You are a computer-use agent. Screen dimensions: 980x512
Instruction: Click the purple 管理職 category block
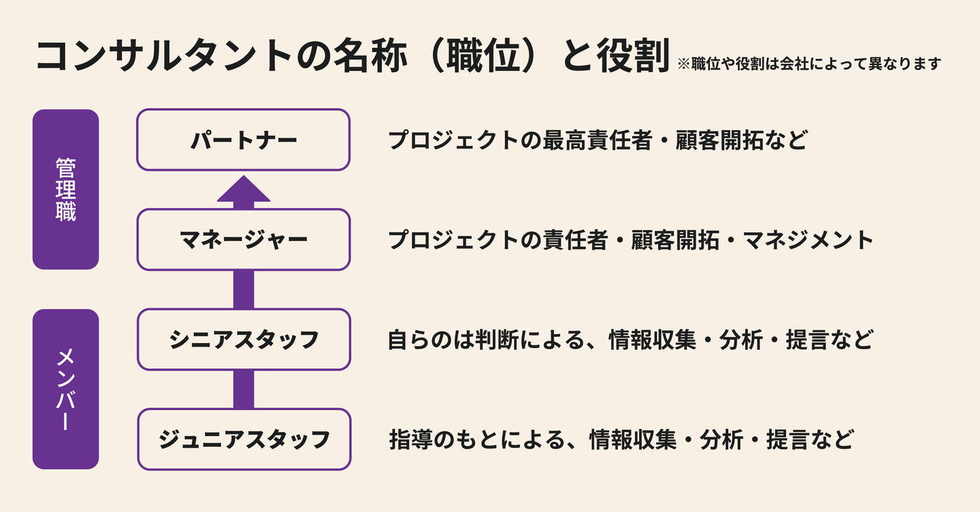[x=66, y=189]
